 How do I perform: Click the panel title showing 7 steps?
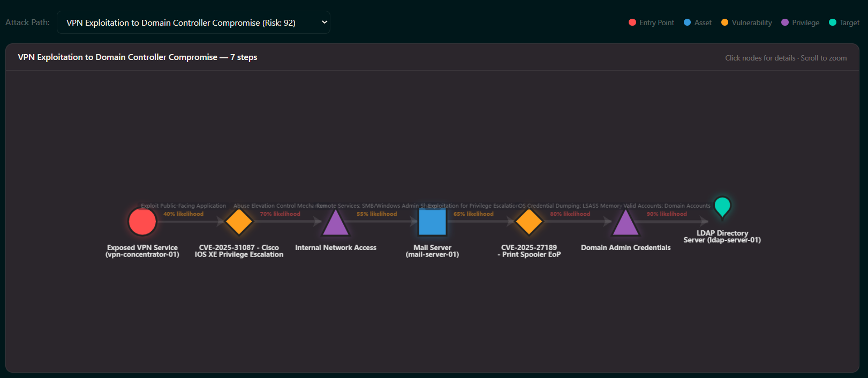138,57
